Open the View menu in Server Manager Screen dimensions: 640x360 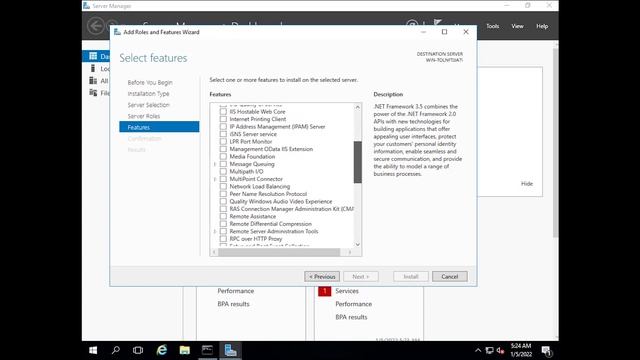point(517,26)
